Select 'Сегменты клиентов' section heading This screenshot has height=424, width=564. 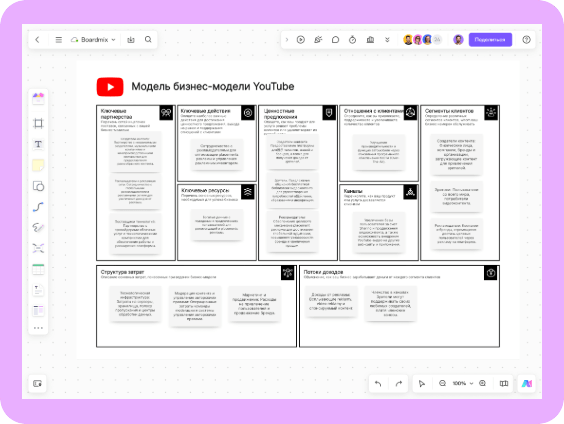pos(449,111)
